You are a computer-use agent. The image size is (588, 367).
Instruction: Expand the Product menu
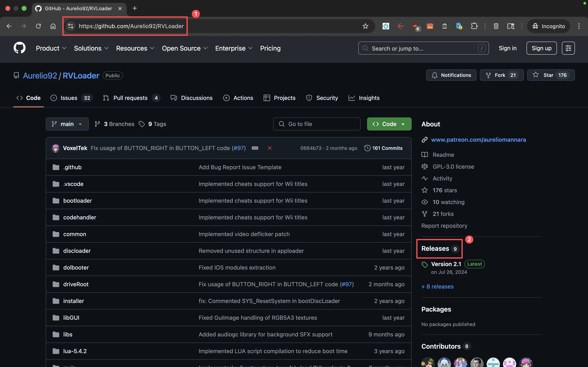[51, 48]
